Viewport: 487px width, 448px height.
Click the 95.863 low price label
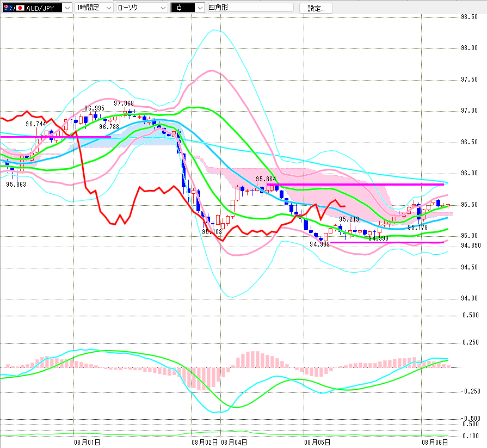(16, 184)
